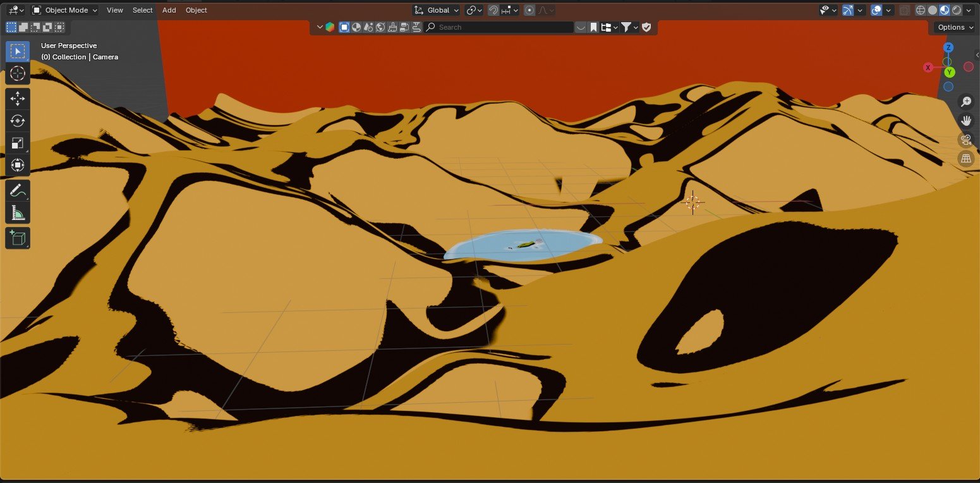Choose the Invert selection mode icon
This screenshot has height=483, width=980.
click(47, 27)
